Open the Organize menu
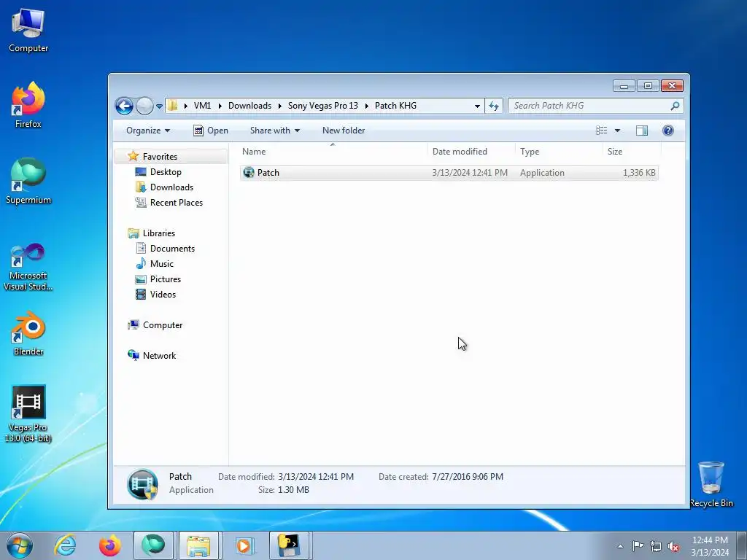The height and width of the screenshot is (560, 747). pyautogui.click(x=148, y=131)
